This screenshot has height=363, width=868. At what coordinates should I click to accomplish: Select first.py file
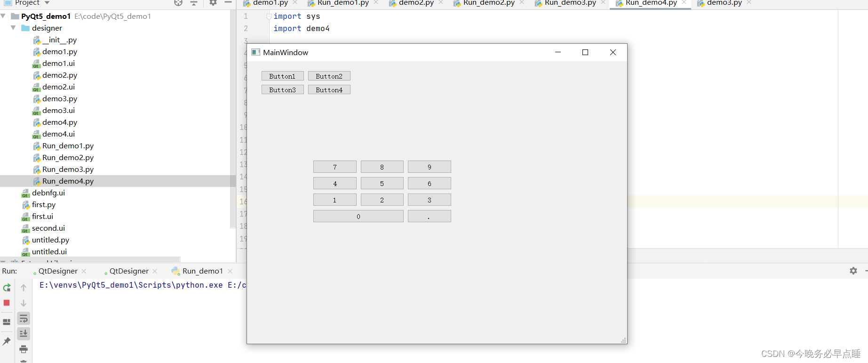[x=39, y=205]
